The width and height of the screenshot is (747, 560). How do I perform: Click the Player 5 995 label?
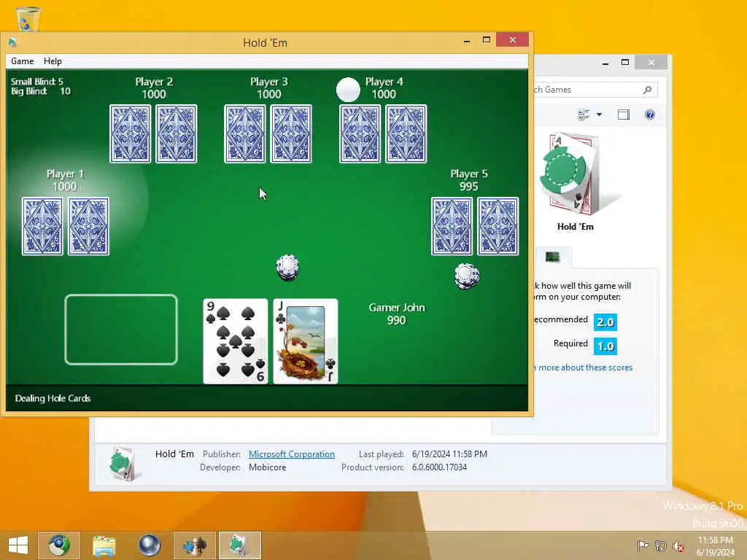click(469, 180)
